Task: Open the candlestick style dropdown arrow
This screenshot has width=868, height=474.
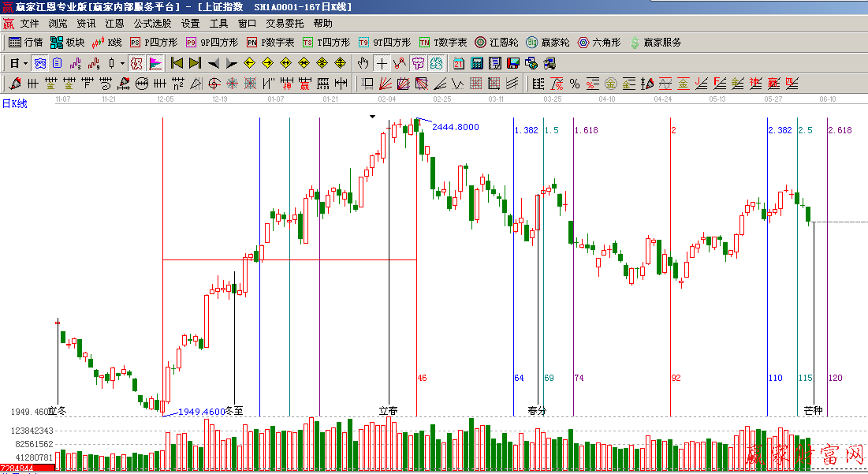Action: 122,63
